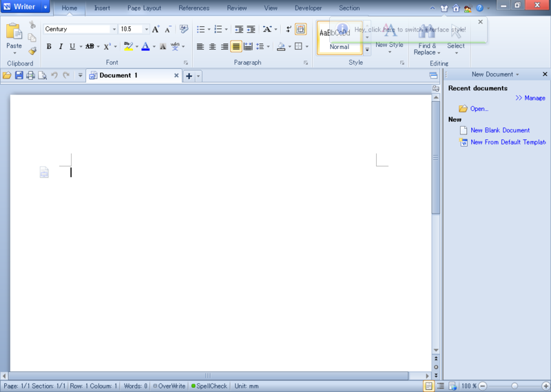Screen dimensions: 551x392
Task: Open the References tab
Action: click(x=194, y=8)
